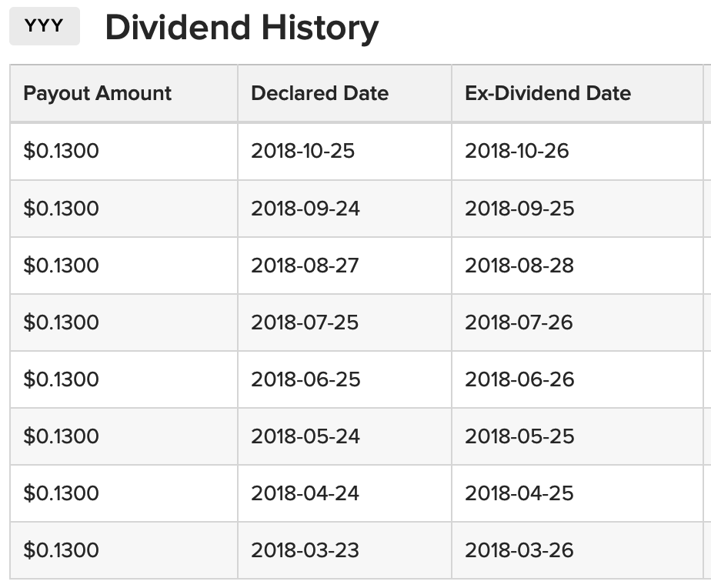Select the 2018-08-28 ex-dividend date cell
Image resolution: width=711 pixels, height=588 pixels.
(519, 266)
